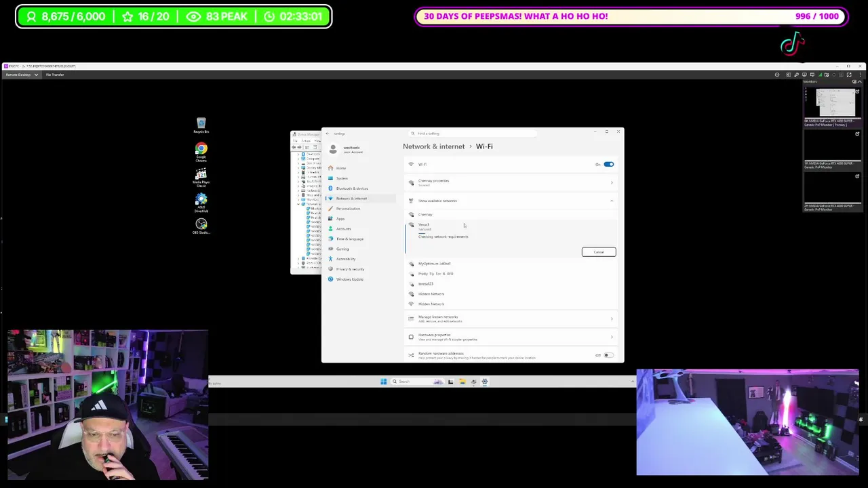The width and height of the screenshot is (868, 488).
Task: Toggle the Wi-Fi switch off
Action: [608, 164]
